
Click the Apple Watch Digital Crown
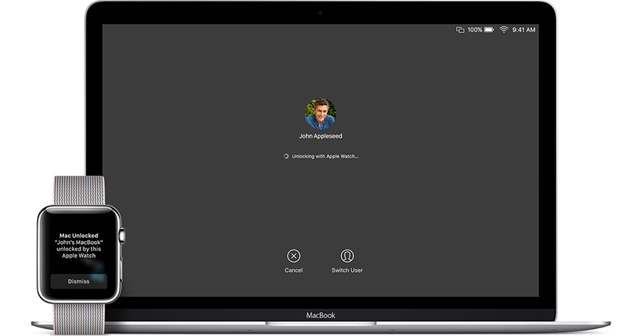coord(122,236)
